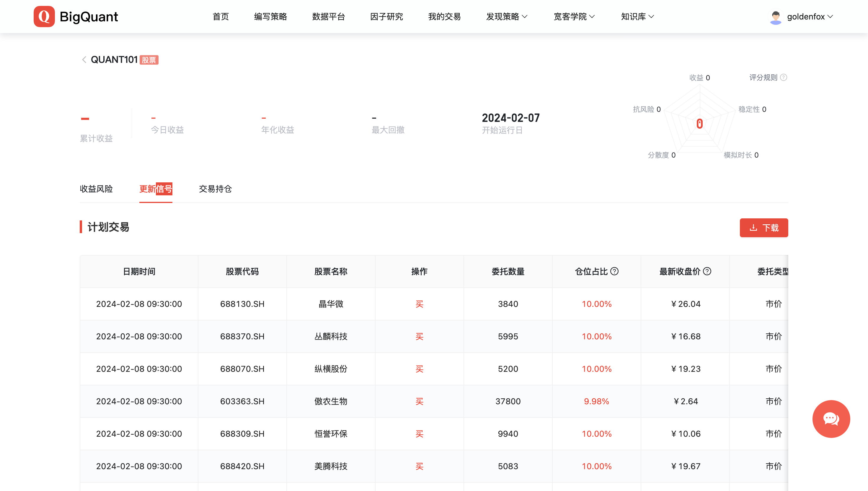Viewport: 868px width, 491px height.
Task: Click the red 下载 download button
Action: click(763, 228)
